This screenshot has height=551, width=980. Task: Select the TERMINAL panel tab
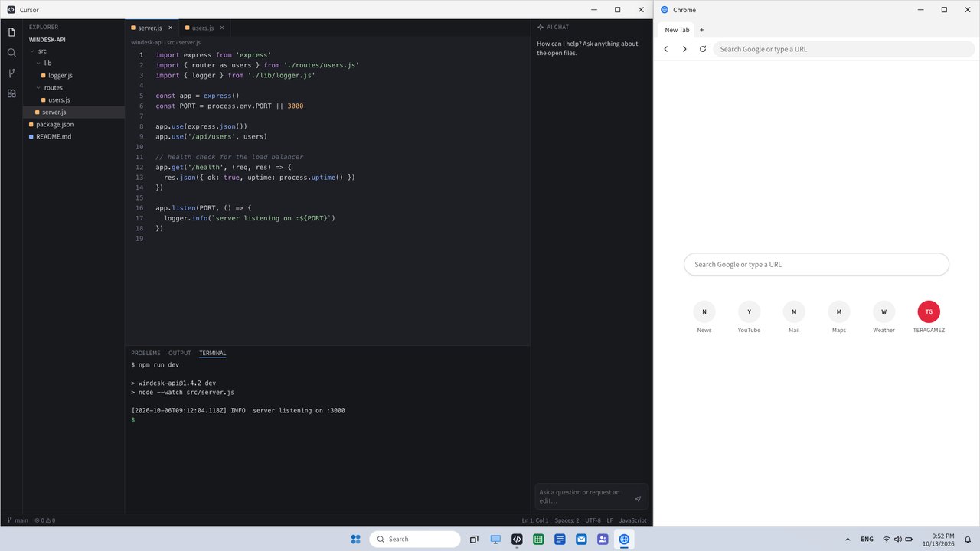click(213, 354)
